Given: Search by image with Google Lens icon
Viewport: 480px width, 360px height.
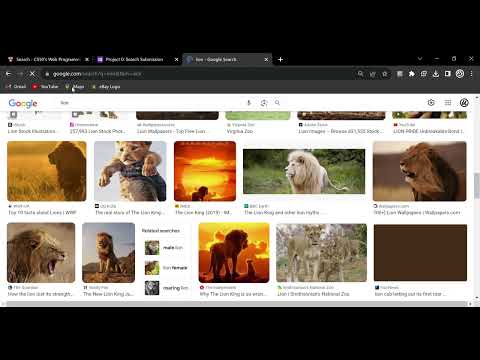Looking at the screenshot, I should click(264, 103).
